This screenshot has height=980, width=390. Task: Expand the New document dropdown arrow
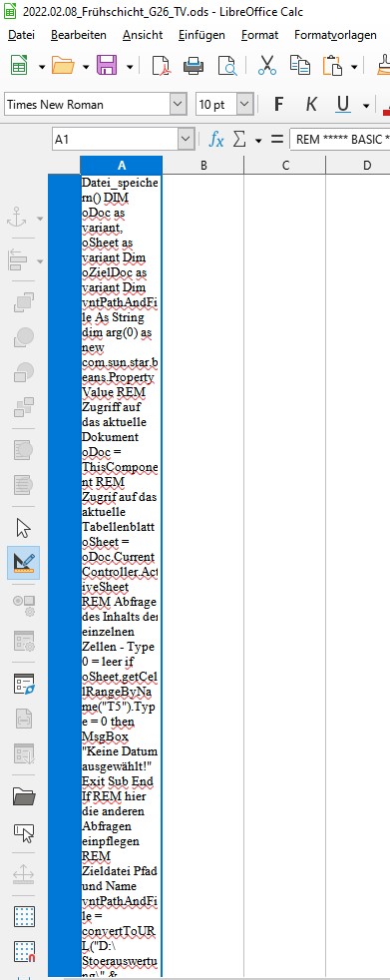coord(41,66)
